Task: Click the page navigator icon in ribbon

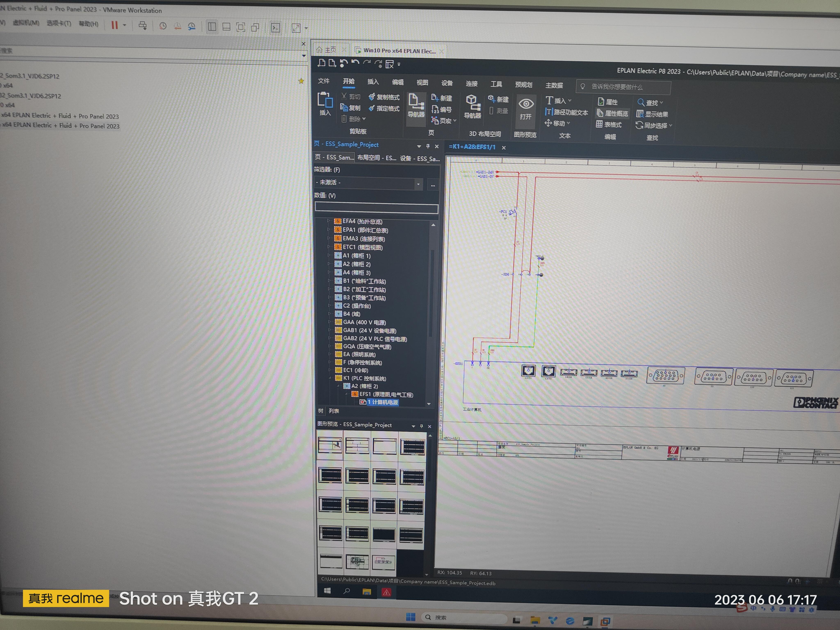Action: click(416, 101)
